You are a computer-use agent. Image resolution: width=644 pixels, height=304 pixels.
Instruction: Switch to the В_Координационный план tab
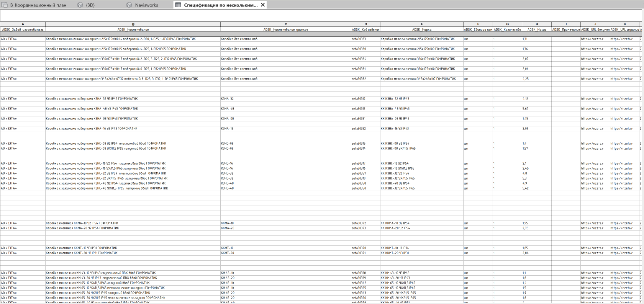pyautogui.click(x=38, y=5)
